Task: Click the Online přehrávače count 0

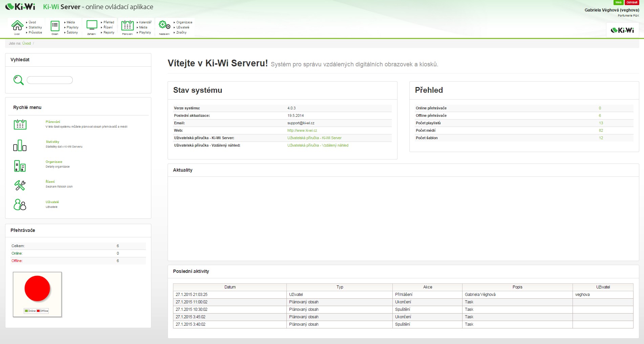Action: 600,108
